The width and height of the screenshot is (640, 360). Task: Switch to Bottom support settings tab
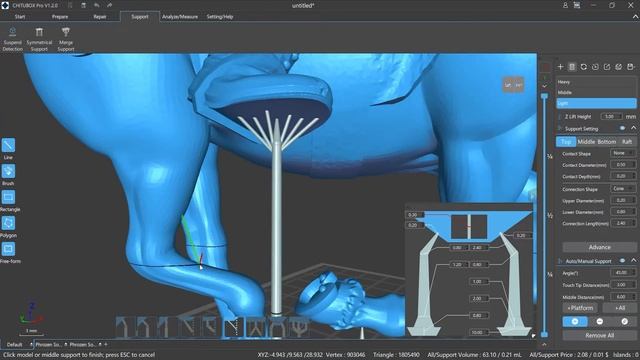click(x=607, y=142)
